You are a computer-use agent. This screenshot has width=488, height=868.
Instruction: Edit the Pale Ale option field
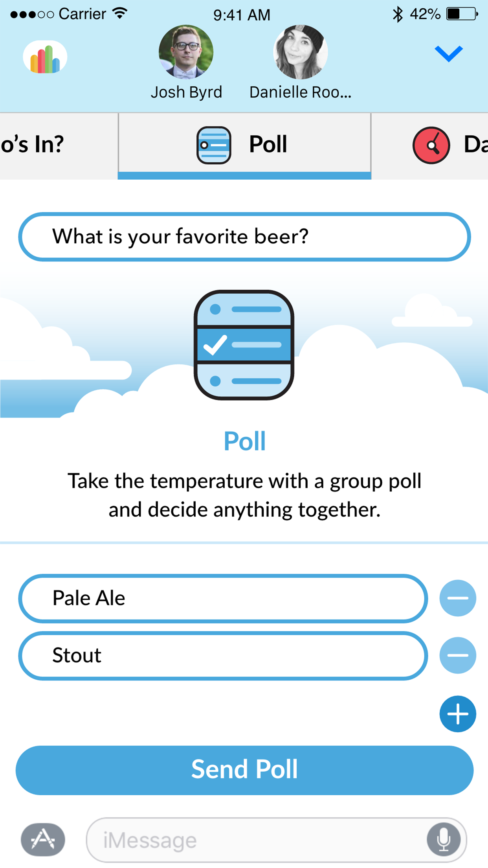(x=223, y=598)
